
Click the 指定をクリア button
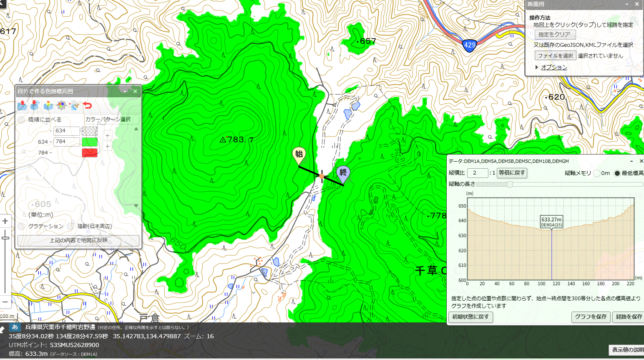(x=555, y=35)
